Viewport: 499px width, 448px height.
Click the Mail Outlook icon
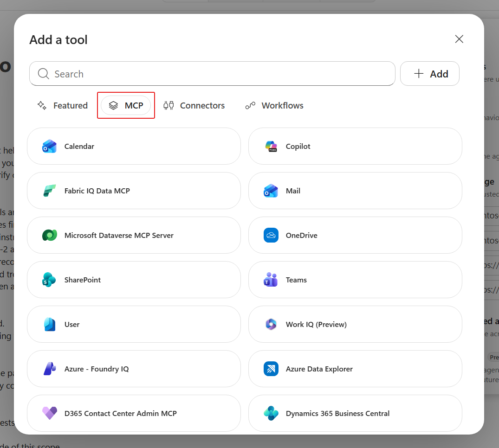(x=271, y=191)
